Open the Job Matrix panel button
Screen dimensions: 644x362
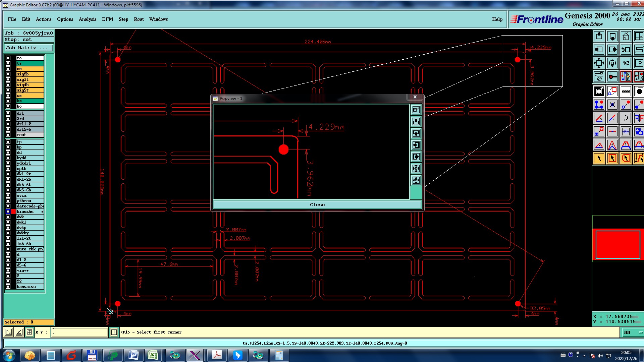point(28,48)
